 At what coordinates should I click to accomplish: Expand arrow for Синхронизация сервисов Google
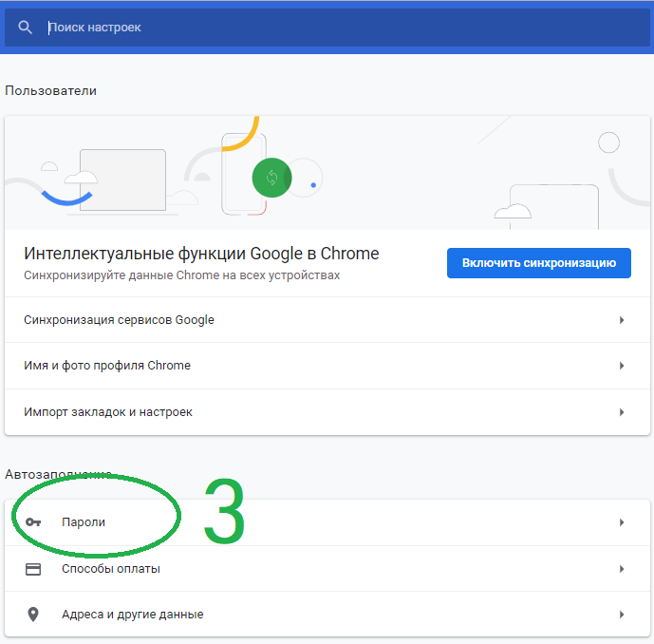click(622, 320)
